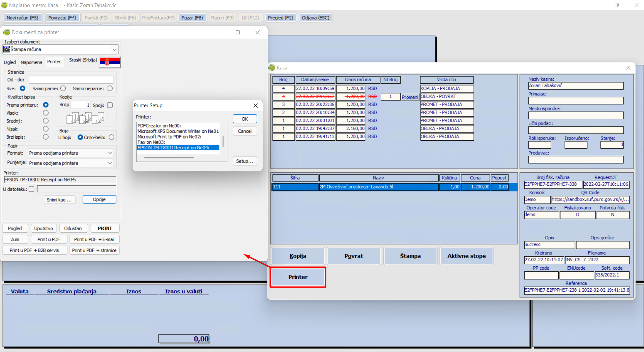Click the Štampa računa document icon
The image size is (644, 352).
click(6, 49)
